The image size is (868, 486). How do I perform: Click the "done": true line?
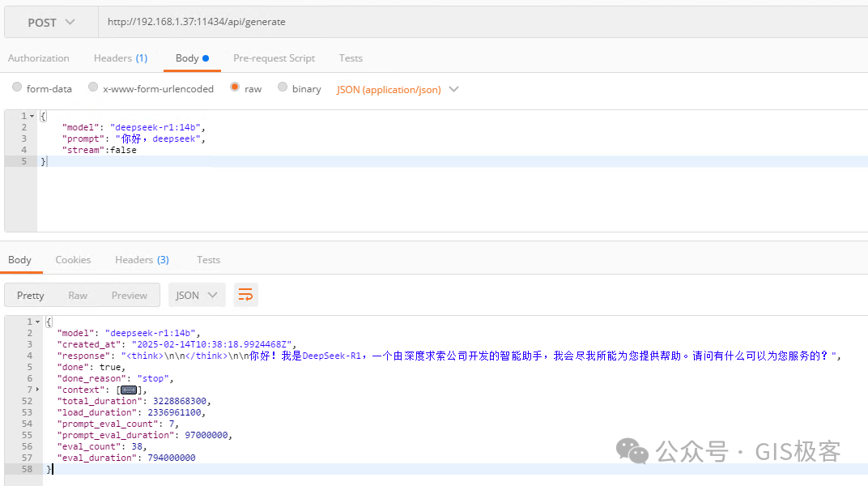91,367
